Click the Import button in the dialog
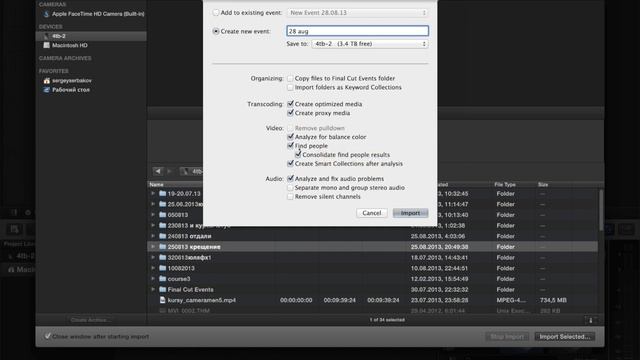Viewport: 640px width, 360px height. (410, 213)
